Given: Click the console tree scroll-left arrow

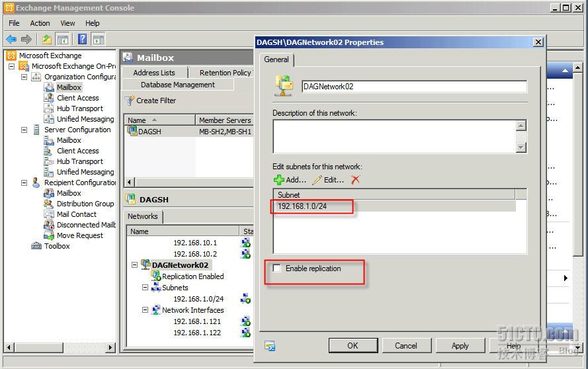Looking at the screenshot, I should pos(9,348).
